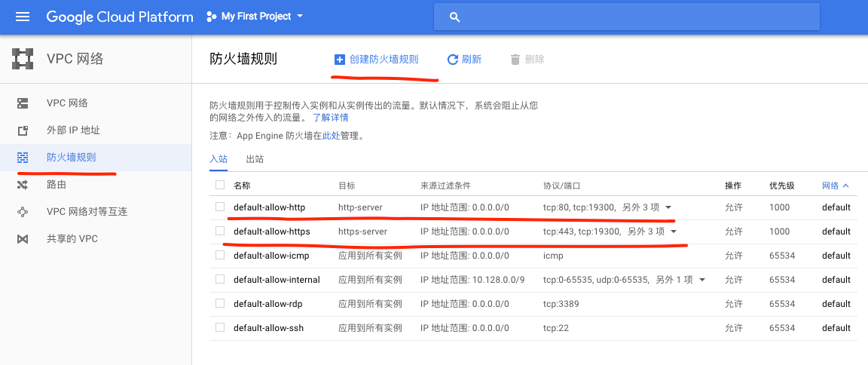The image size is (868, 365).
Task: Click the tcp:3389 protocol cell
Action: click(561, 303)
